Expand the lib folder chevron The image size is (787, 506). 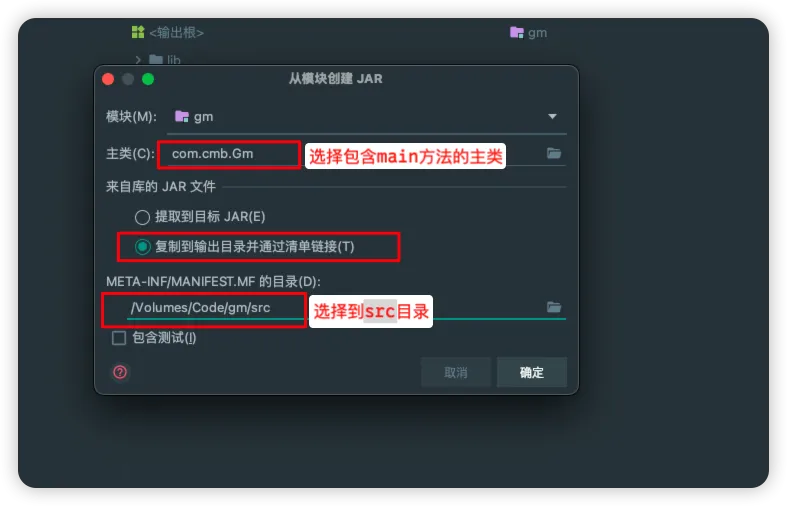click(x=138, y=60)
